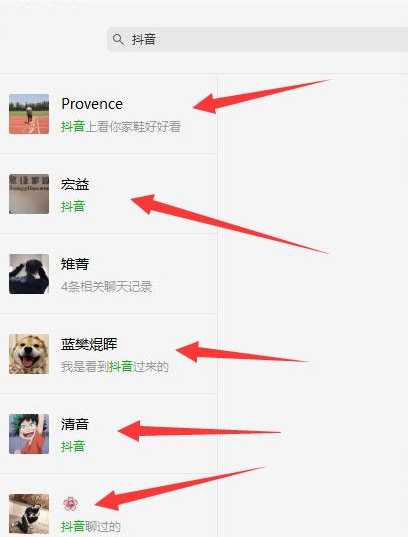The height and width of the screenshot is (537, 408).
Task: Click 清音's anime character avatar
Action: pos(29,434)
